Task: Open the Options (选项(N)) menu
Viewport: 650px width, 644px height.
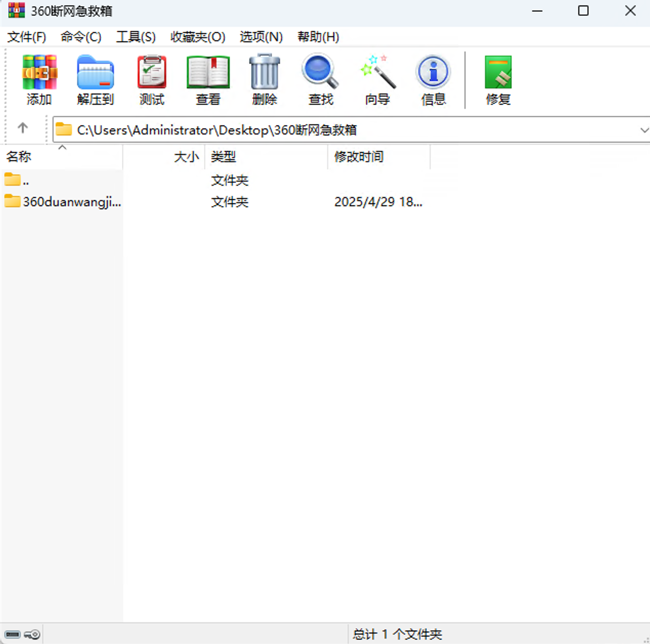Action: 261,37
